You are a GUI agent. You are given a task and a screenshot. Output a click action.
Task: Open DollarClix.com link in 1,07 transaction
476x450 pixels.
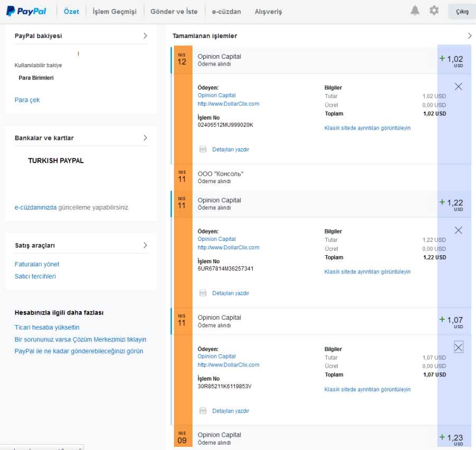click(228, 365)
